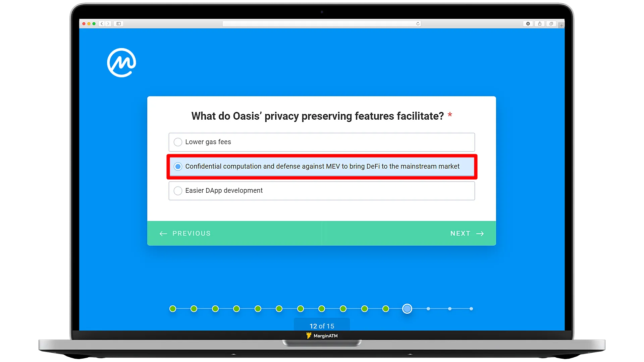Select the fifteenth empty progress dot

(x=471, y=308)
